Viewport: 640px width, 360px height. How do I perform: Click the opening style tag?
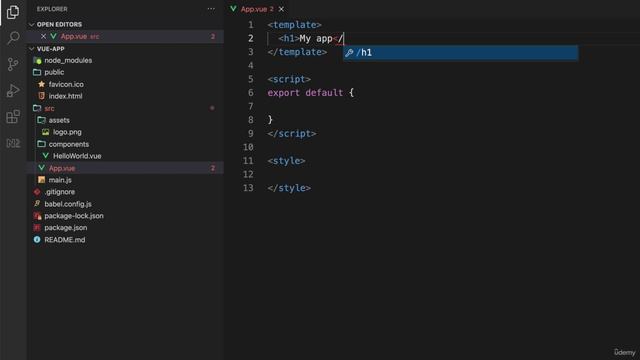286,161
